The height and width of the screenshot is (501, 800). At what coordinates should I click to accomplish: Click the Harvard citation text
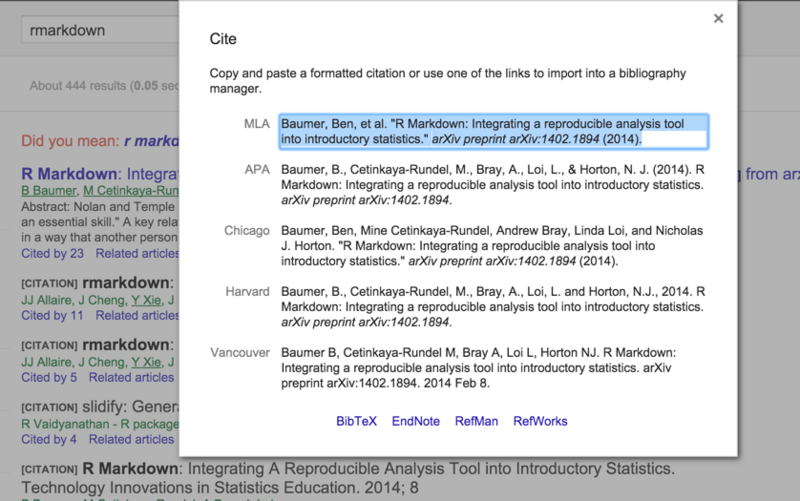pyautogui.click(x=493, y=307)
